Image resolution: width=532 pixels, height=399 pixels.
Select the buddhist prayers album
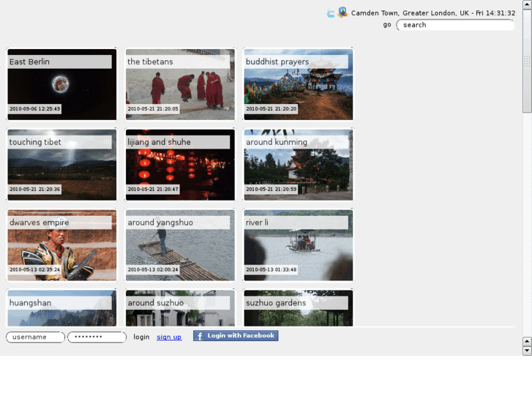pos(298,85)
